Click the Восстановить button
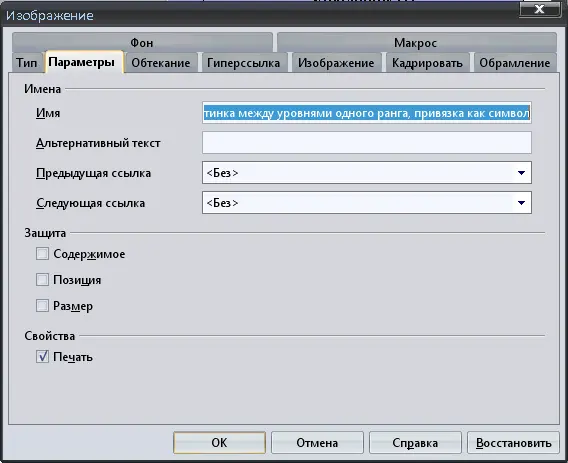The width and height of the screenshot is (568, 463). pos(514,442)
